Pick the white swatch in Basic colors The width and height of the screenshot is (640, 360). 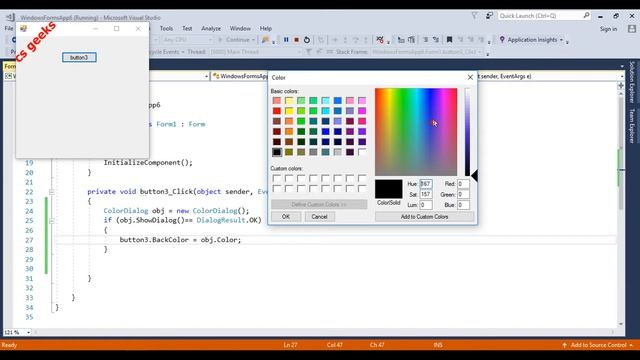pyautogui.click(x=362, y=152)
